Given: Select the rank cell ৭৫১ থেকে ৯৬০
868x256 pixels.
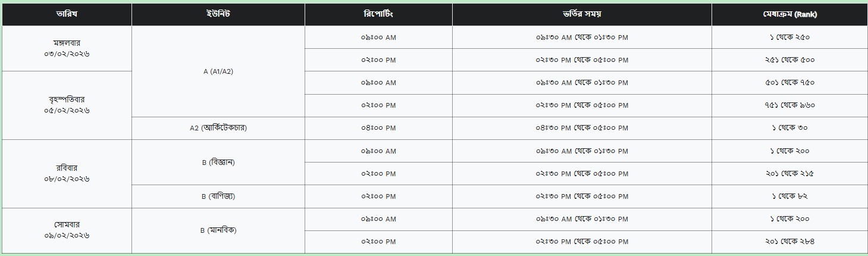Looking at the screenshot, I should [x=789, y=105].
